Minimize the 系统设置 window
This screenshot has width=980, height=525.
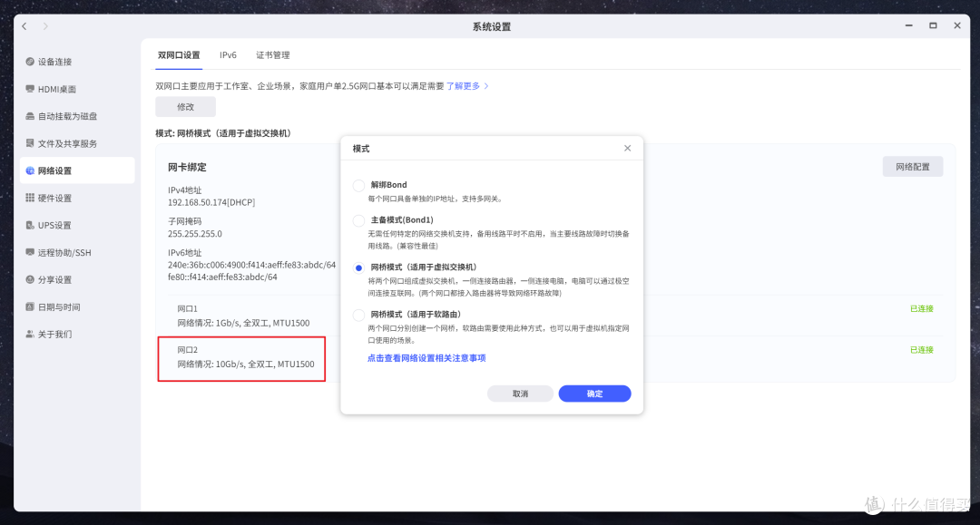coord(908,25)
